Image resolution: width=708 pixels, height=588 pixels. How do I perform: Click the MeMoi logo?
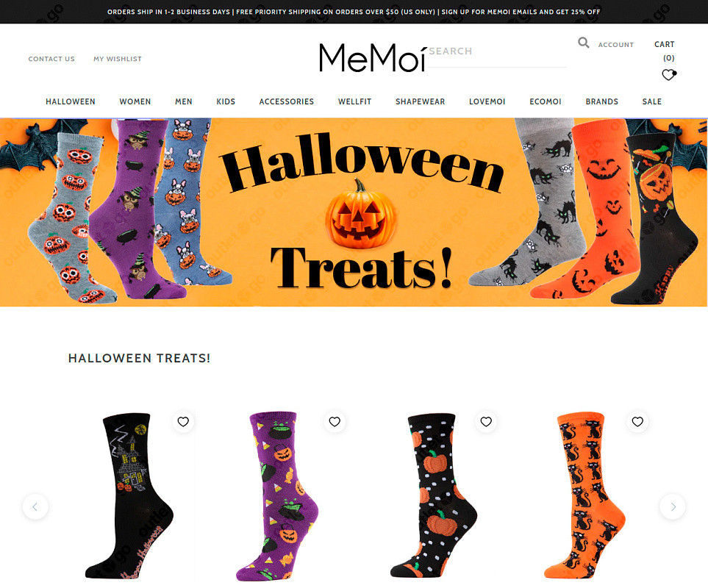[x=372, y=57]
